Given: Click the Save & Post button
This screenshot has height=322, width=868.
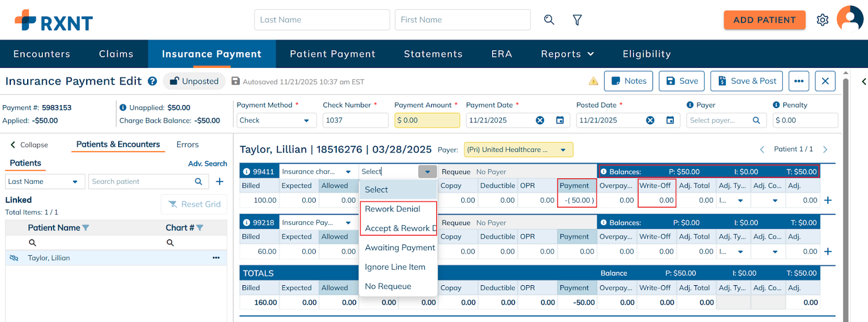Looking at the screenshot, I should pos(746,81).
